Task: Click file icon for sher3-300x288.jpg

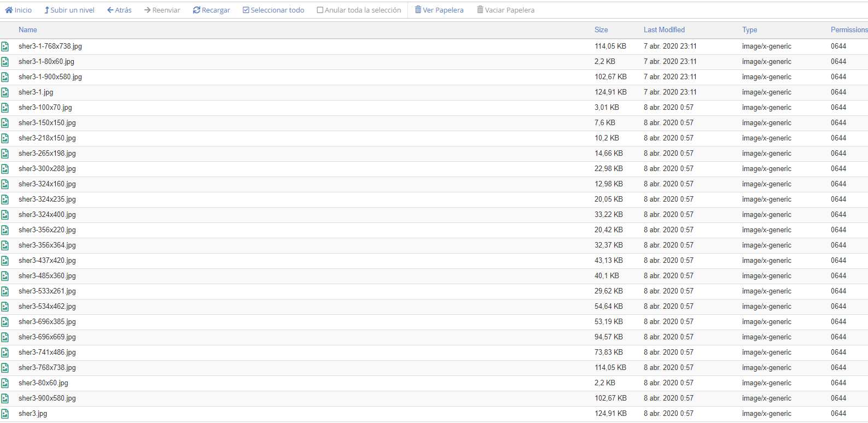Action: 5,169
